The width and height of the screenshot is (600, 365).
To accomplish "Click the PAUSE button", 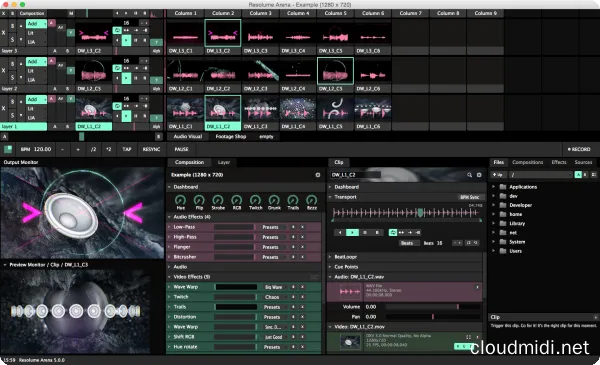I will click(x=181, y=149).
